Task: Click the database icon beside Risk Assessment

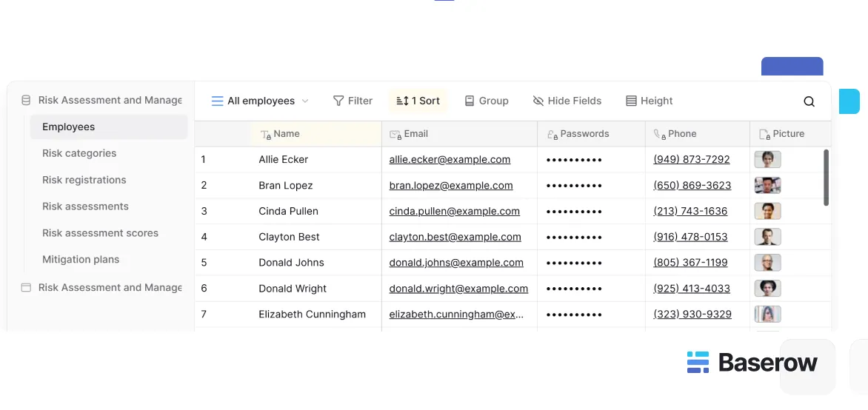Action: coord(26,101)
